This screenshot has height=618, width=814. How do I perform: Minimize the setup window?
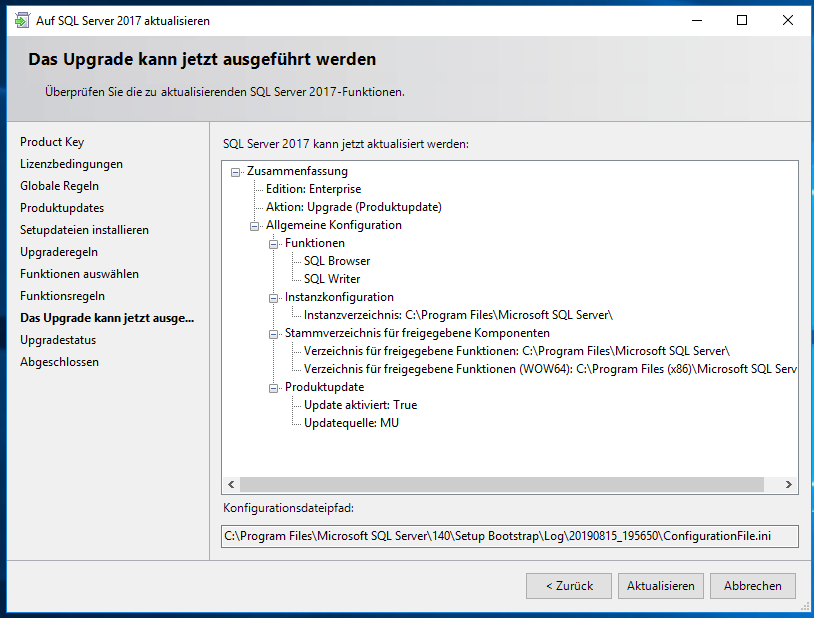pos(697,20)
